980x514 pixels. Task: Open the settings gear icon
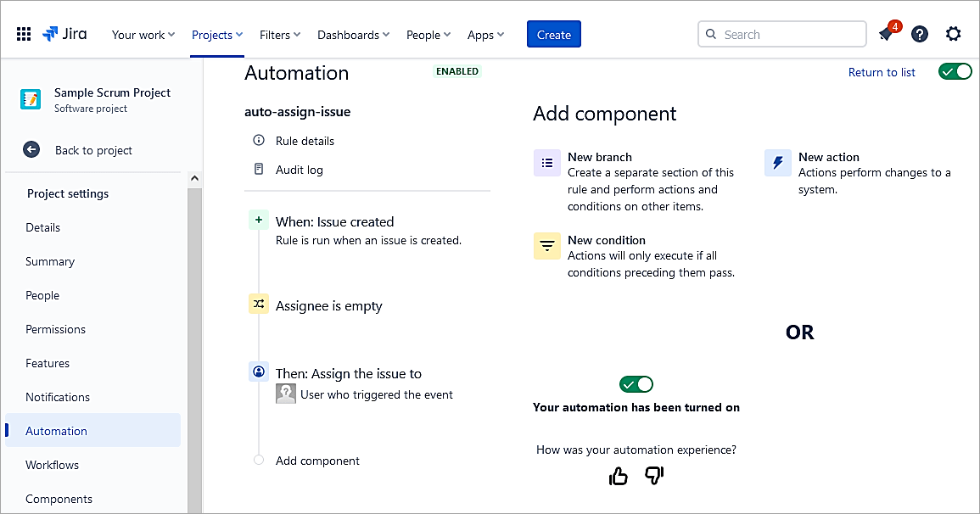coord(954,35)
